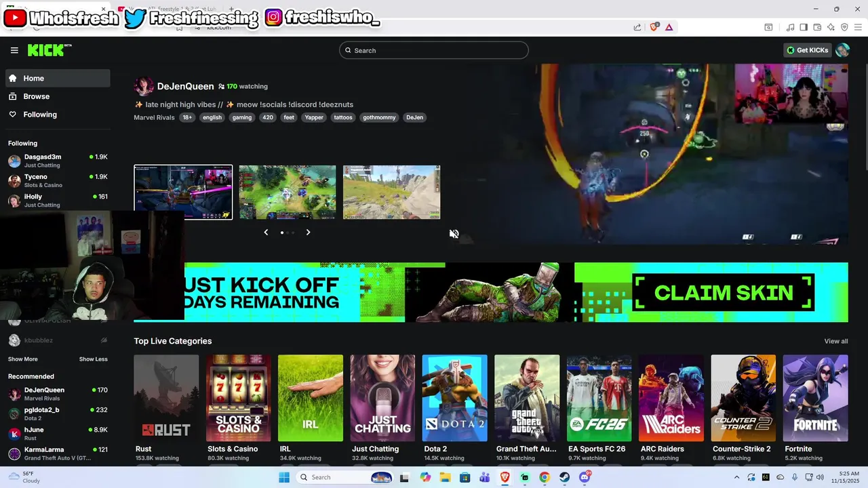Click the Brave Rewards triangle icon
Screen dimensions: 868x488
point(669,27)
